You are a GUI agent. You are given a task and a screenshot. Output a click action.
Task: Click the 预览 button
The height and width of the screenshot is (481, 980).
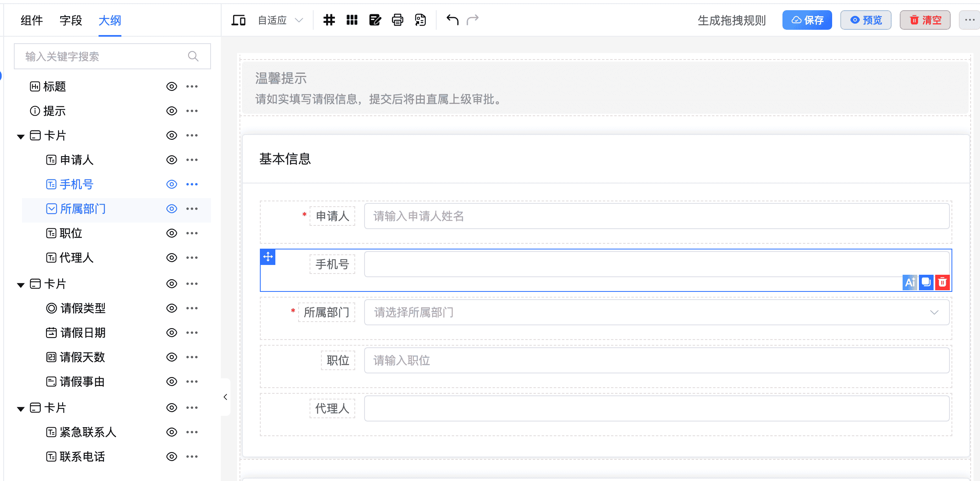coord(866,20)
